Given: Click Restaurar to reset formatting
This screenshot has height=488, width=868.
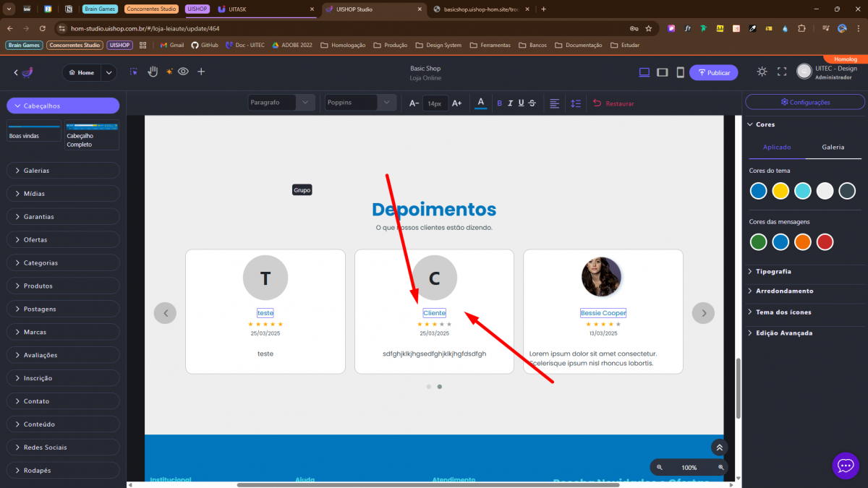Looking at the screenshot, I should [613, 103].
